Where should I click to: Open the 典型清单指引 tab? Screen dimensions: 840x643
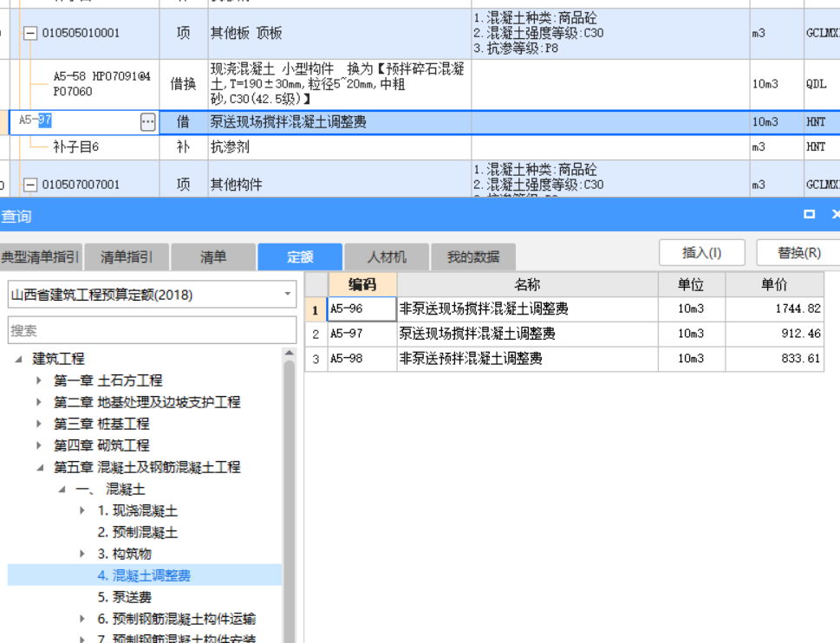click(41, 257)
